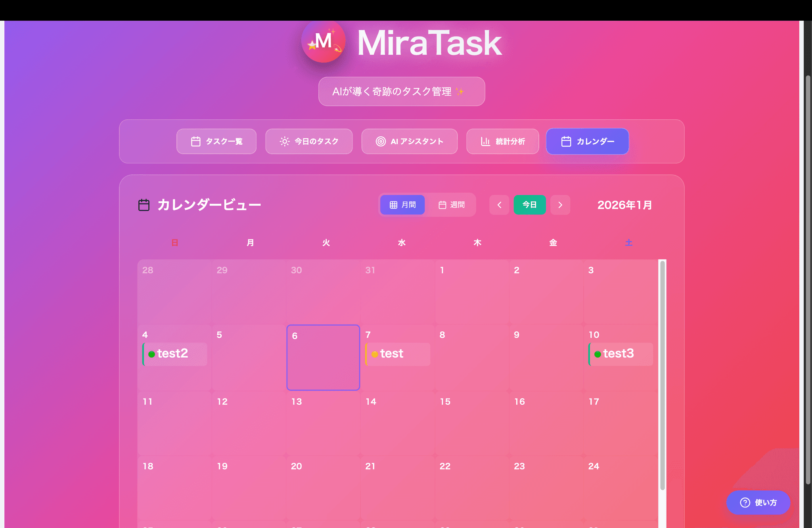Switch calendar to 月間 monthly view
Screen dimensions: 812x528
coord(402,205)
